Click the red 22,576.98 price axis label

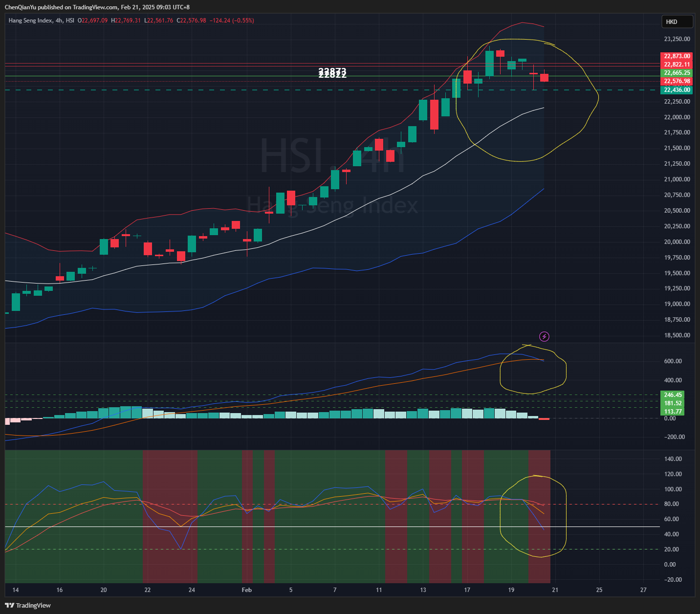click(677, 81)
